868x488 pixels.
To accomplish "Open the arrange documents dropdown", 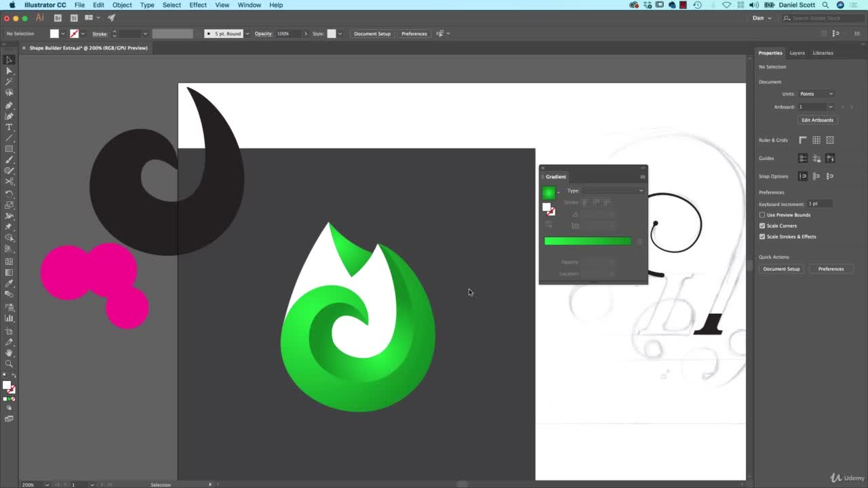I will click(92, 18).
